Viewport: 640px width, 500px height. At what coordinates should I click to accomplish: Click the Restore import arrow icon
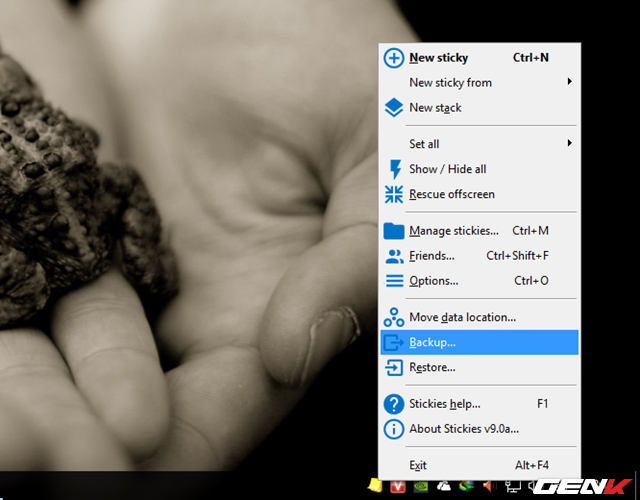[x=394, y=367]
